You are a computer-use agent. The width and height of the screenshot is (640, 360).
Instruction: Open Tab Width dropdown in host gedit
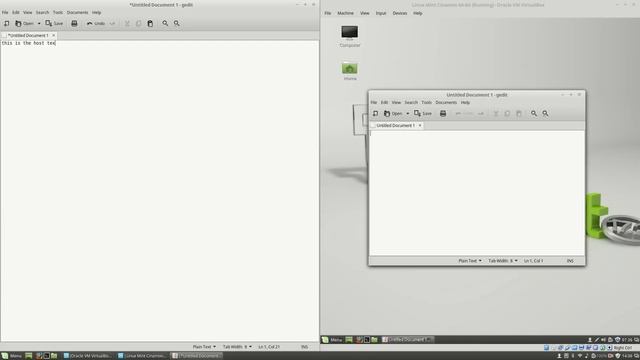click(237, 347)
